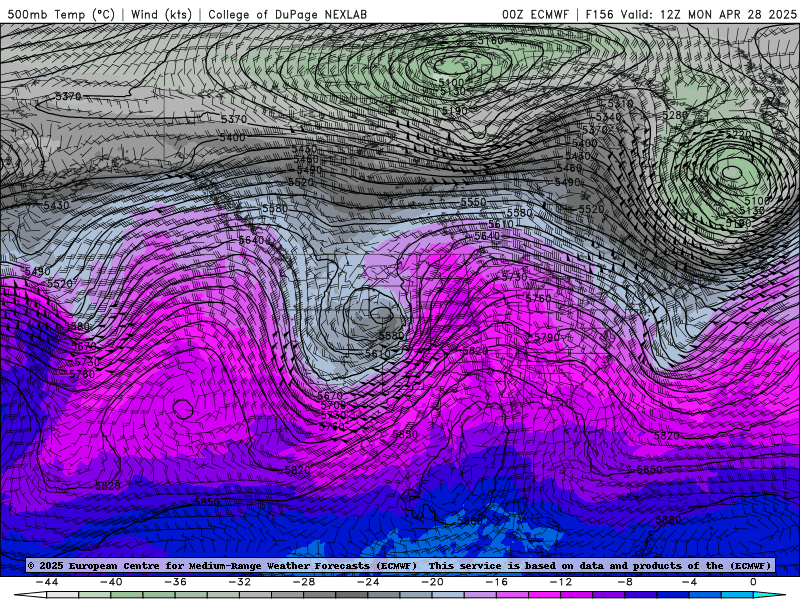This screenshot has width=800, height=600.
Task: Click the 5760 contour label
Action: point(539,298)
